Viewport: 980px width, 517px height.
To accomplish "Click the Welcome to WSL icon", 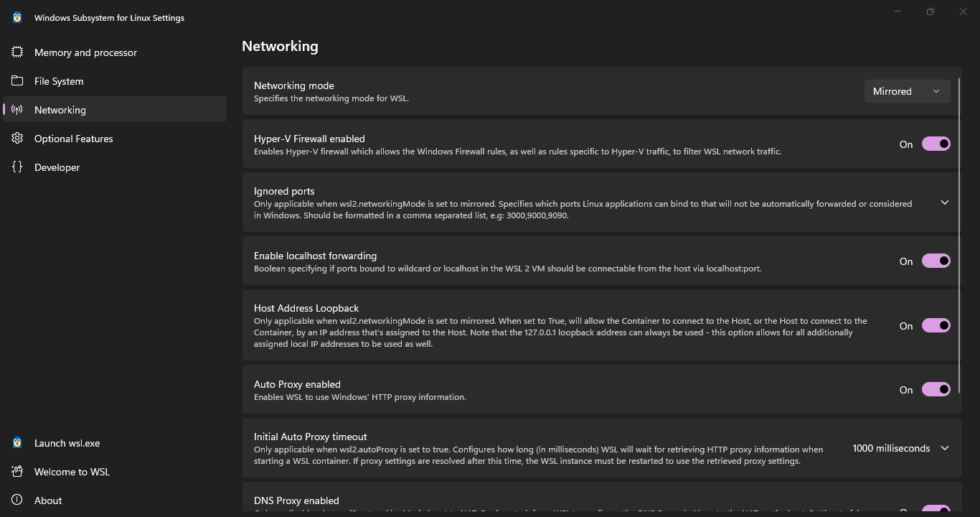I will [17, 472].
